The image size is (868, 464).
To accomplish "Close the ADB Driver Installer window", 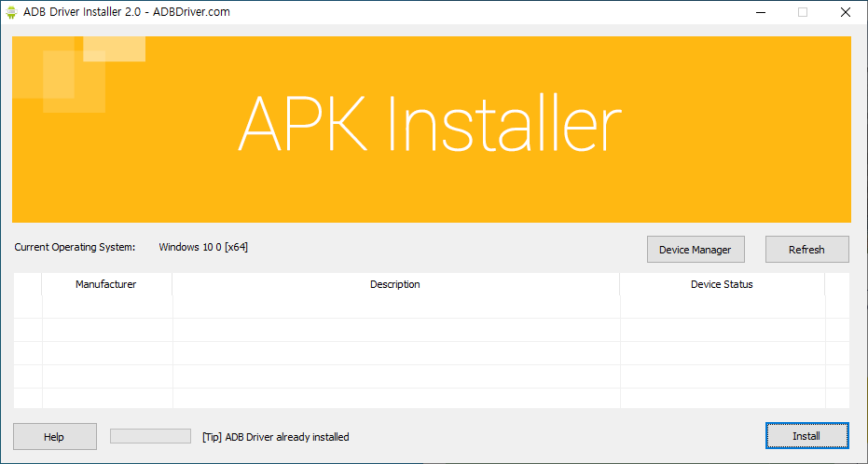I will pos(846,12).
